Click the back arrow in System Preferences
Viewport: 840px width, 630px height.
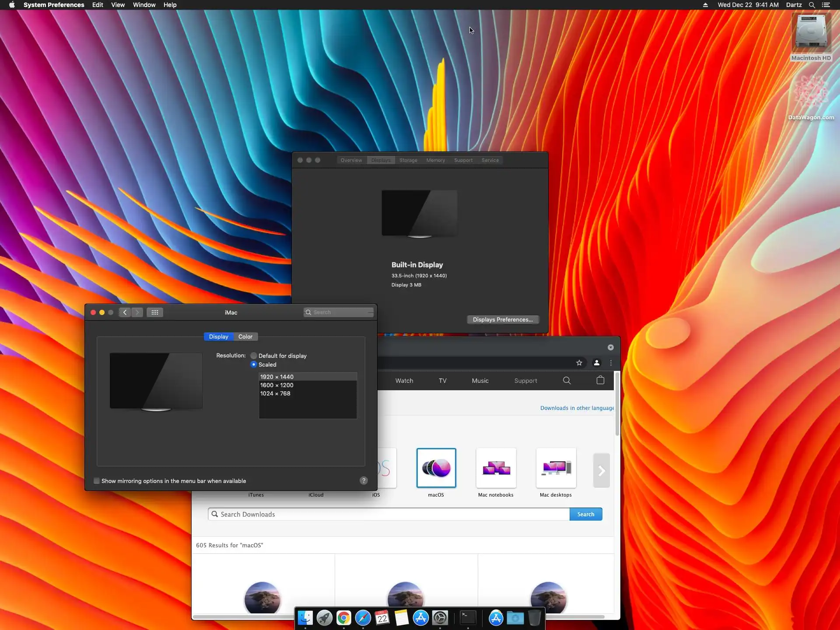[125, 312]
